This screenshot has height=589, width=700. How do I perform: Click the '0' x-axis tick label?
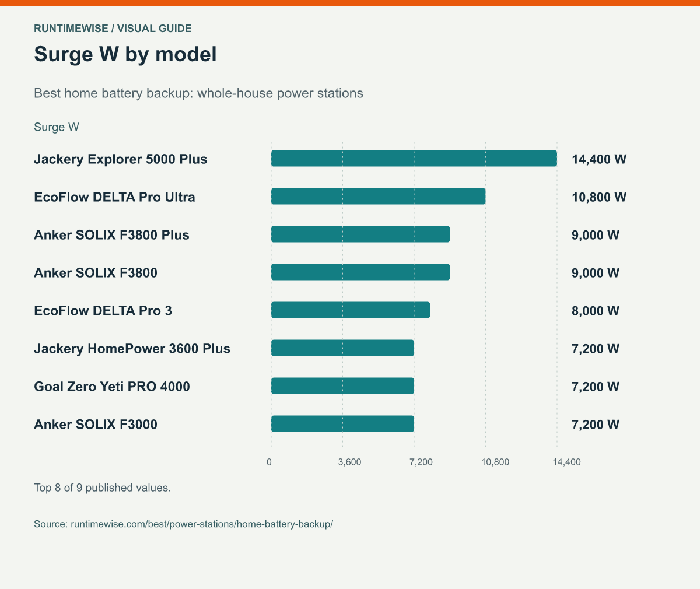click(269, 462)
